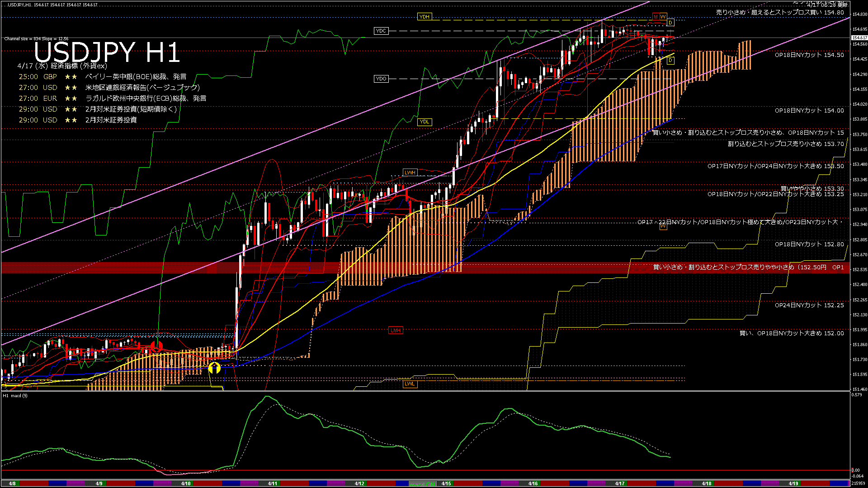This screenshot has width=868, height=488.
Task: Click the '買いやや小さめ 153.30' label
Action: [x=812, y=188]
